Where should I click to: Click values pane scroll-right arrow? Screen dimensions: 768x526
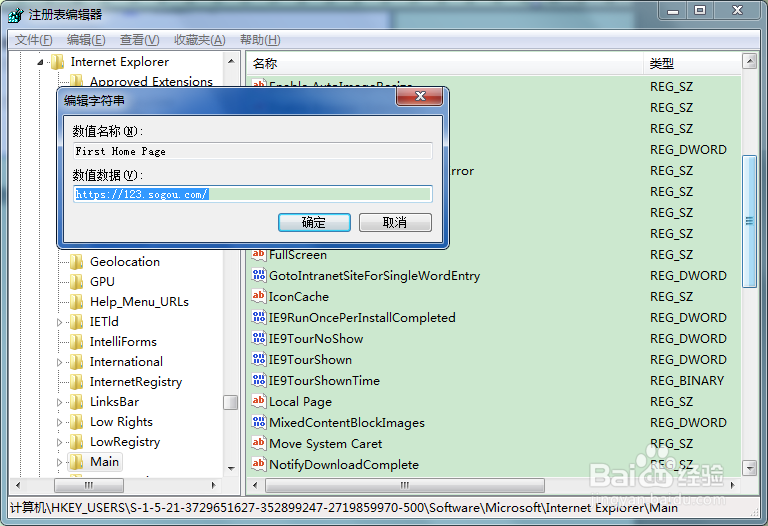732,485
